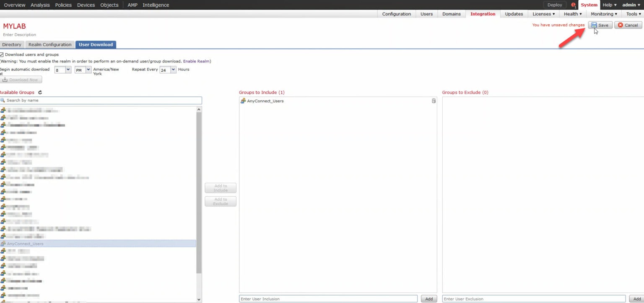Expand the Tools menu
Viewport: 644px width, 303px height.
(x=633, y=13)
